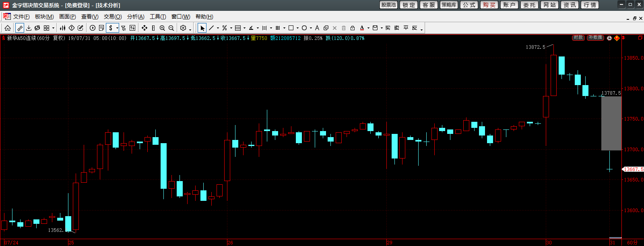The width and height of the screenshot is (644, 246).
Task: Expand the angle tool dropdown arrow
Action: pyautogui.click(x=258, y=28)
